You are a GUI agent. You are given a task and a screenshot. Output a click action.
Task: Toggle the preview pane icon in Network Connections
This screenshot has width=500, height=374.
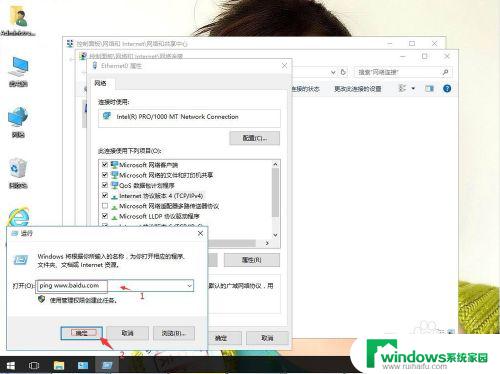pos(429,88)
